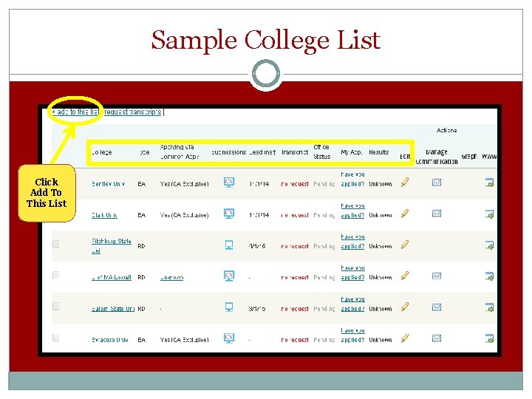This screenshot has height=399, width=532.
Task: Open Bentley Univ college link
Action: 108,184
